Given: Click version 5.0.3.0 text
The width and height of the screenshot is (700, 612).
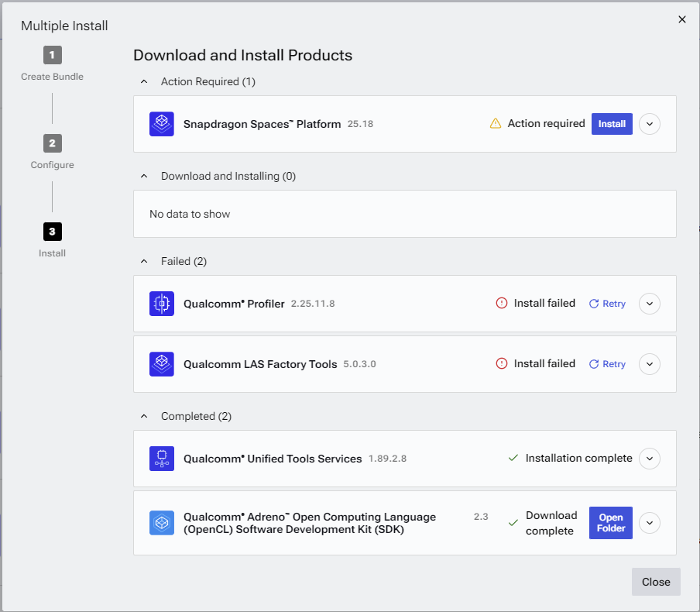Looking at the screenshot, I should click(x=359, y=364).
